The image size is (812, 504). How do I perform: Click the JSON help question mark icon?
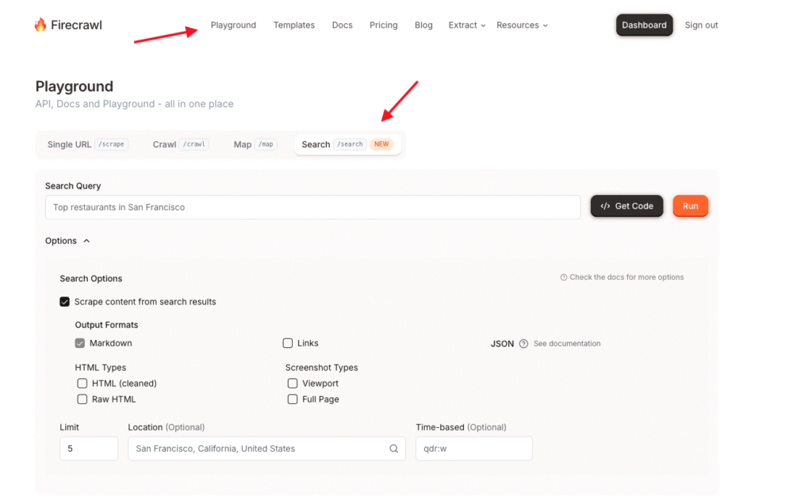(x=523, y=344)
